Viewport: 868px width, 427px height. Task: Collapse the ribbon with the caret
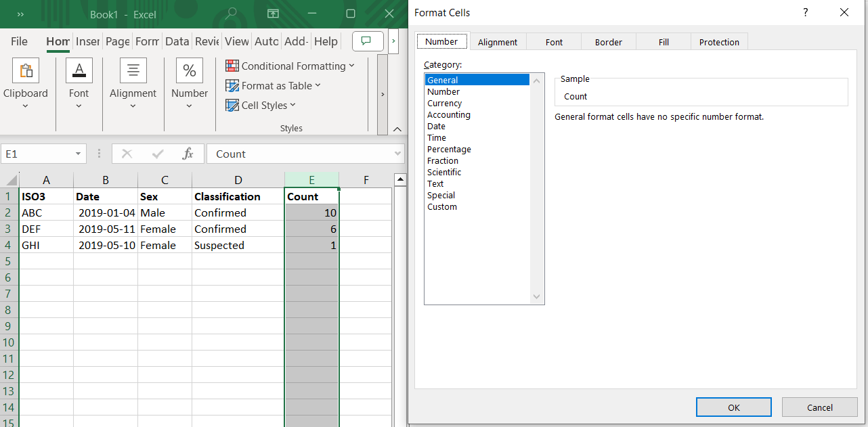(x=397, y=129)
